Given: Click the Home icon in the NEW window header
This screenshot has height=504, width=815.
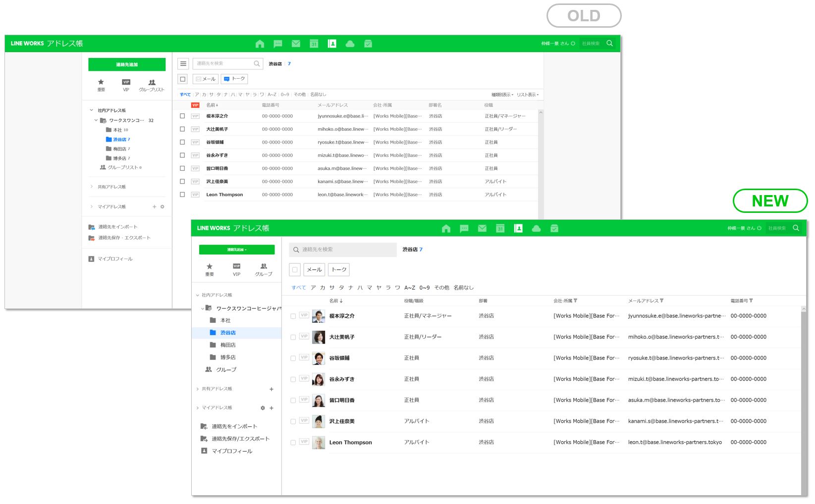Looking at the screenshot, I should click(x=446, y=228).
